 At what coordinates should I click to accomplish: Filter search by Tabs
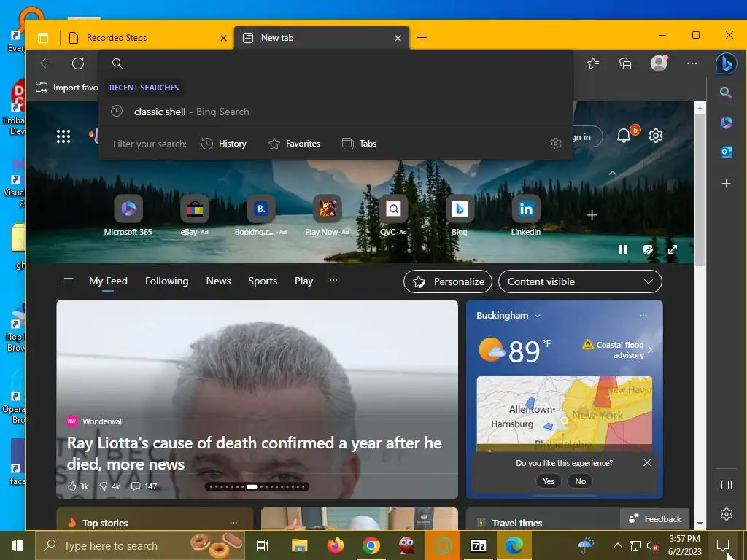coord(359,144)
